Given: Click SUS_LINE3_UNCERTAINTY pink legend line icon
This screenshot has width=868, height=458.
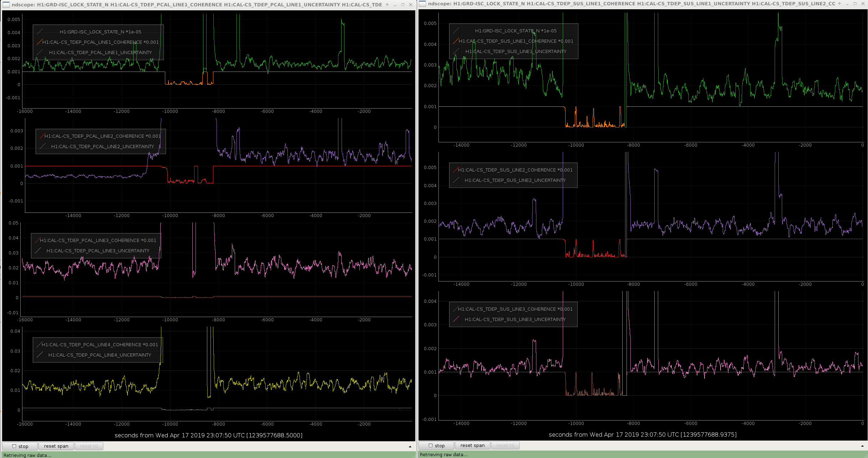Looking at the screenshot, I should click(x=456, y=319).
